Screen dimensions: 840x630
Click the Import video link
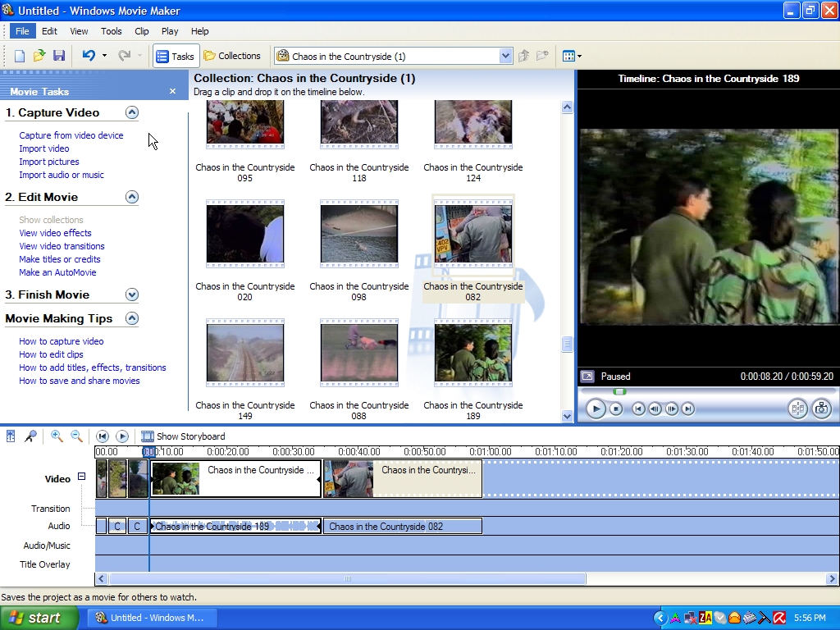click(x=44, y=148)
